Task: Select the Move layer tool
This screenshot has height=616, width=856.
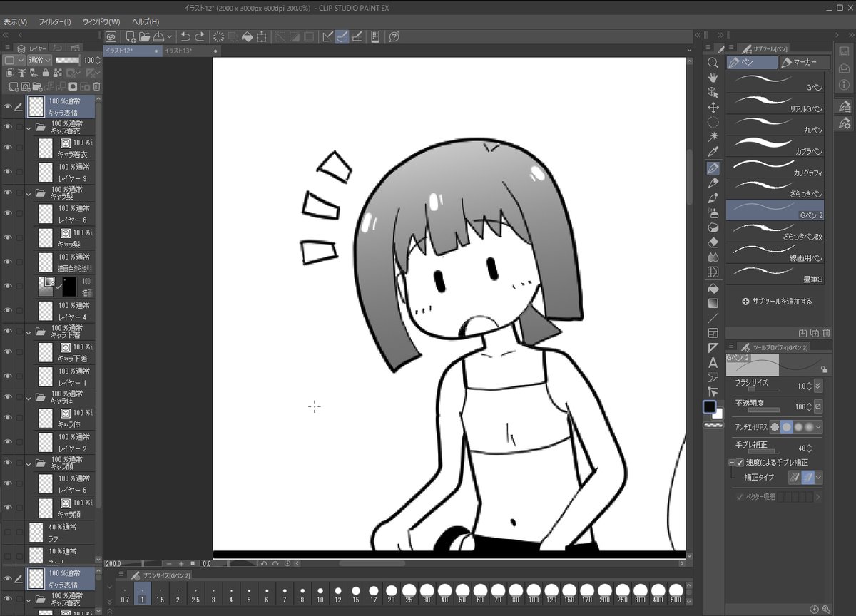Action: click(713, 107)
